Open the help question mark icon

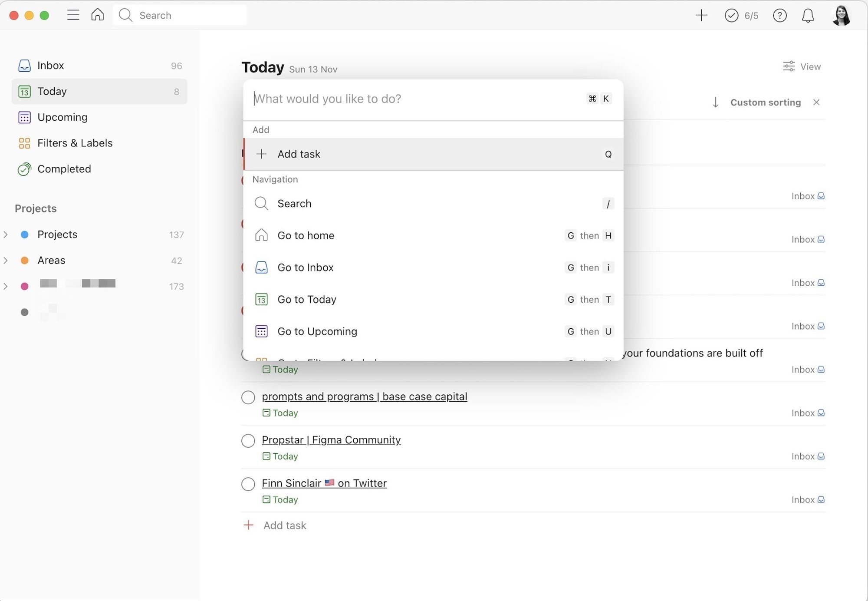[779, 16]
